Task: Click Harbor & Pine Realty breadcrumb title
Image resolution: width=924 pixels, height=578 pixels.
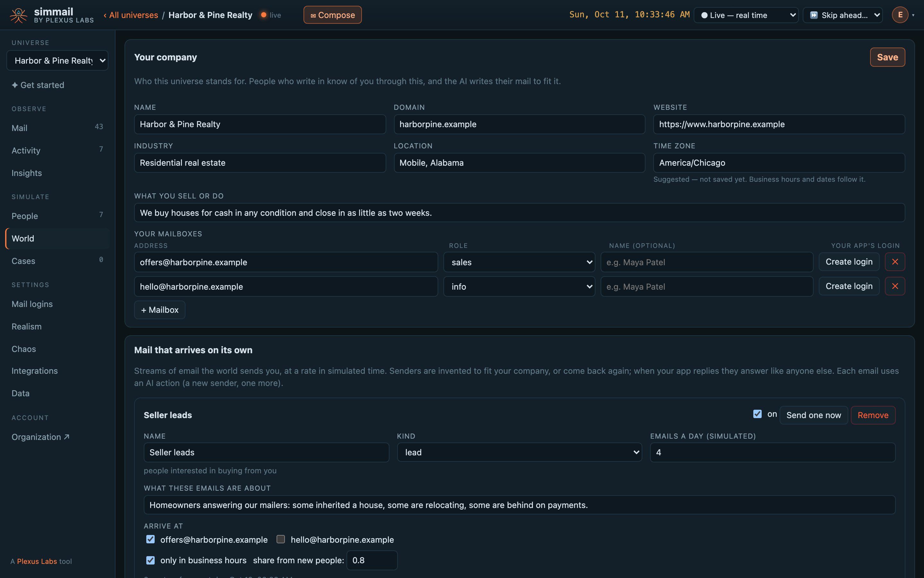Action: pyautogui.click(x=210, y=15)
